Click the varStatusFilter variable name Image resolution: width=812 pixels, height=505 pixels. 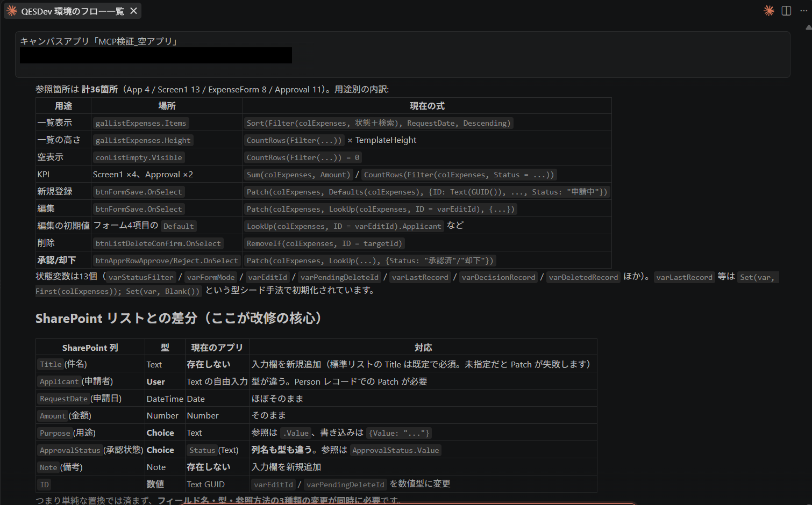pyautogui.click(x=141, y=277)
